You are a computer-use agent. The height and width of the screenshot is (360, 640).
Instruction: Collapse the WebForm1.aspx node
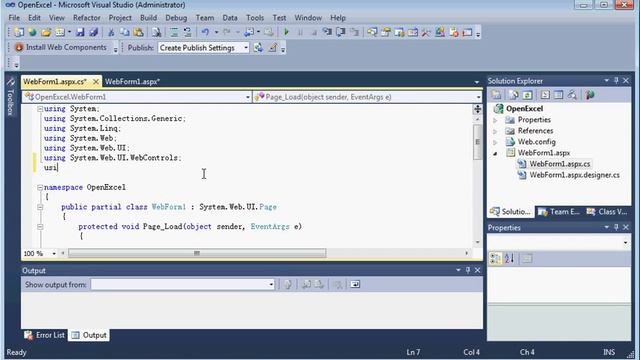[x=495, y=153]
